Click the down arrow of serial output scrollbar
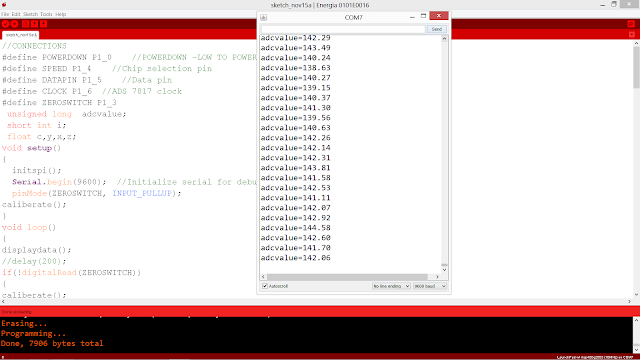 444,270
